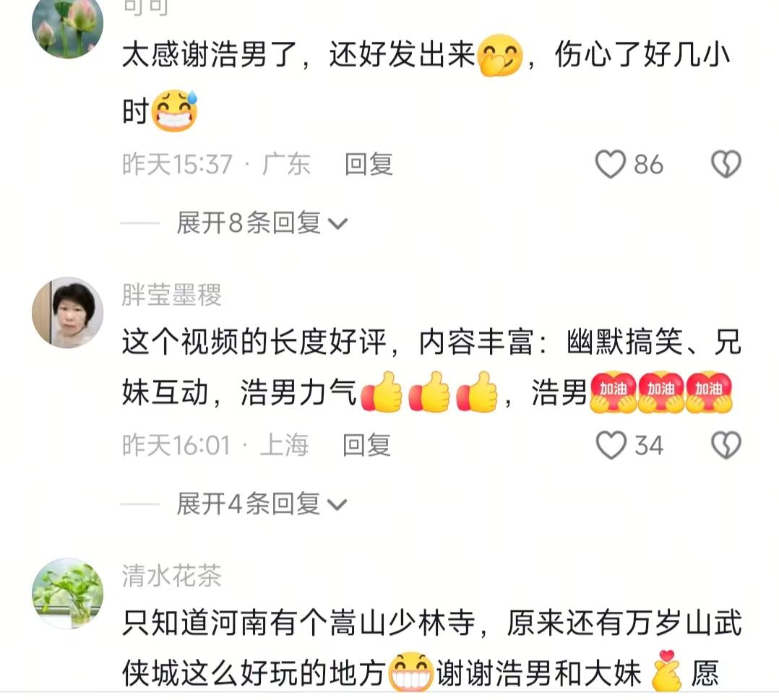
Task: Open username 胖莹墨稷
Action: tap(171, 295)
